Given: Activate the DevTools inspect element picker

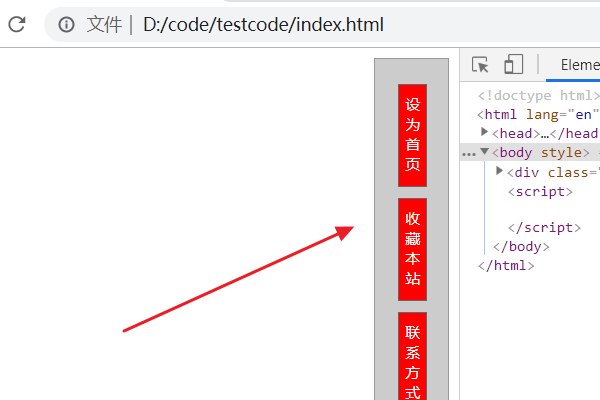Looking at the screenshot, I should pos(480,64).
